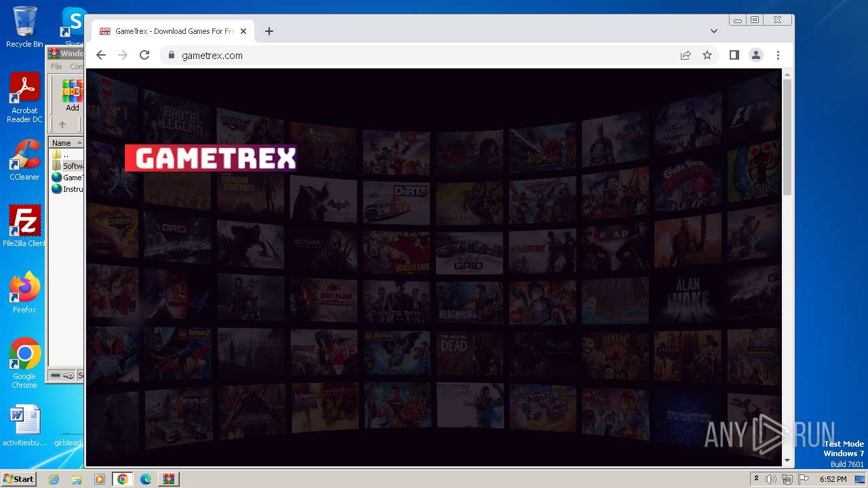Open the Chrome profile avatar menu
Image resolution: width=868 pixels, height=488 pixels.
(756, 56)
